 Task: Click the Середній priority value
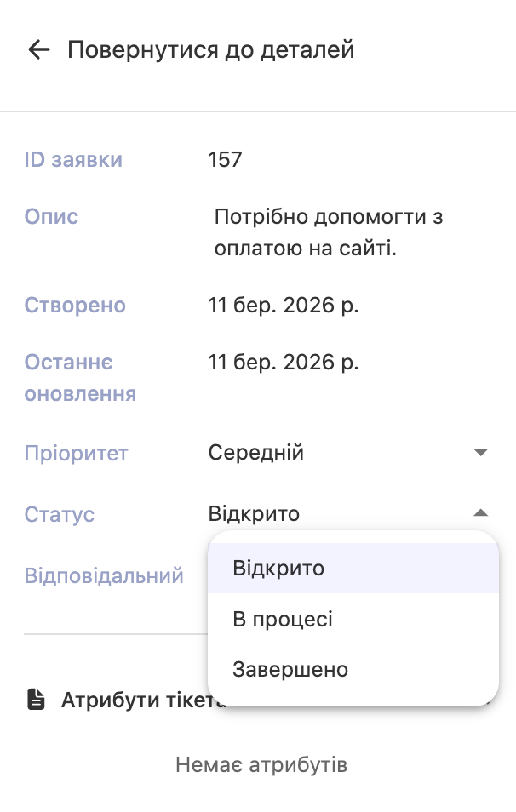[255, 452]
